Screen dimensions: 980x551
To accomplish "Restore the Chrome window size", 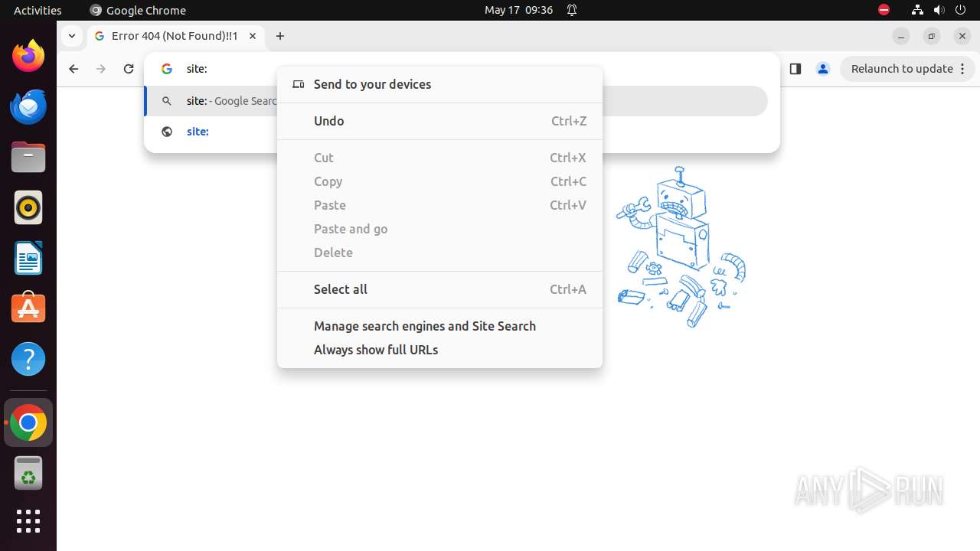I will [932, 36].
